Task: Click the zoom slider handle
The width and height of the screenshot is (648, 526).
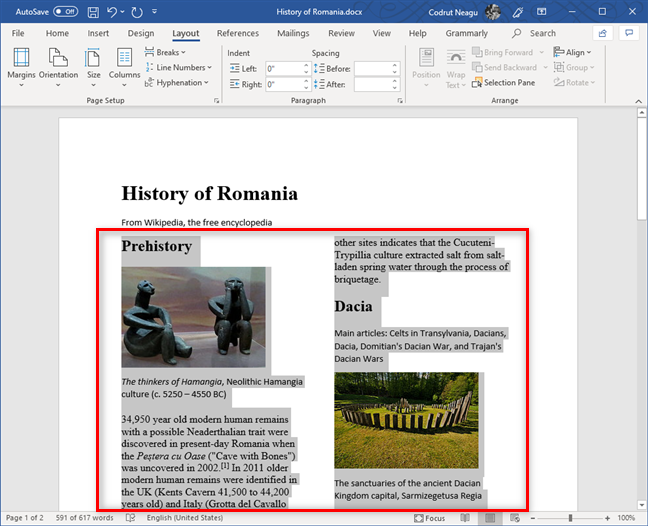Action: (x=570, y=518)
